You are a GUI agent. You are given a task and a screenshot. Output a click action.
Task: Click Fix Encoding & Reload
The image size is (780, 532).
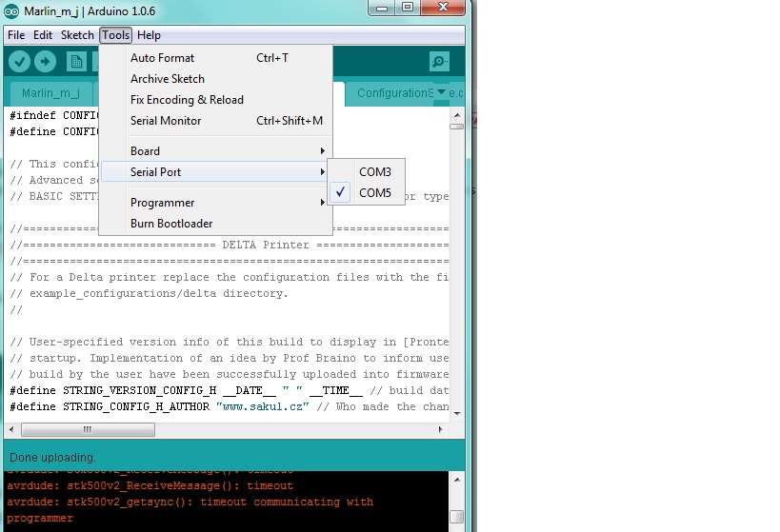tap(187, 100)
